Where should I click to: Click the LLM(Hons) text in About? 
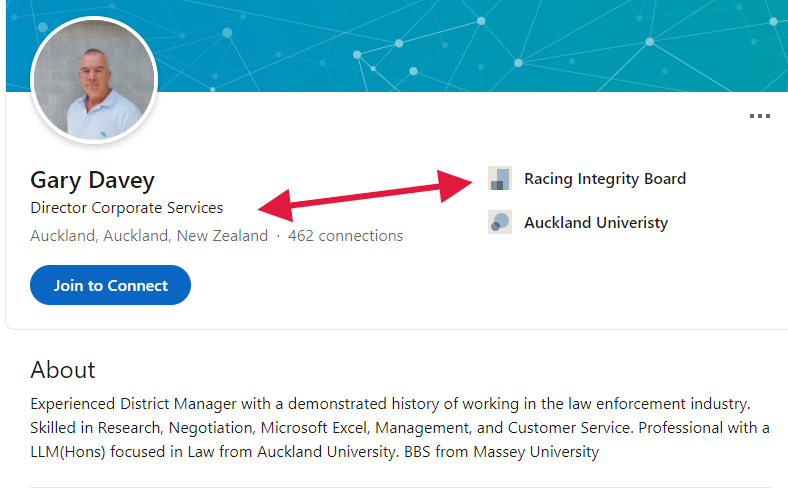[68, 452]
